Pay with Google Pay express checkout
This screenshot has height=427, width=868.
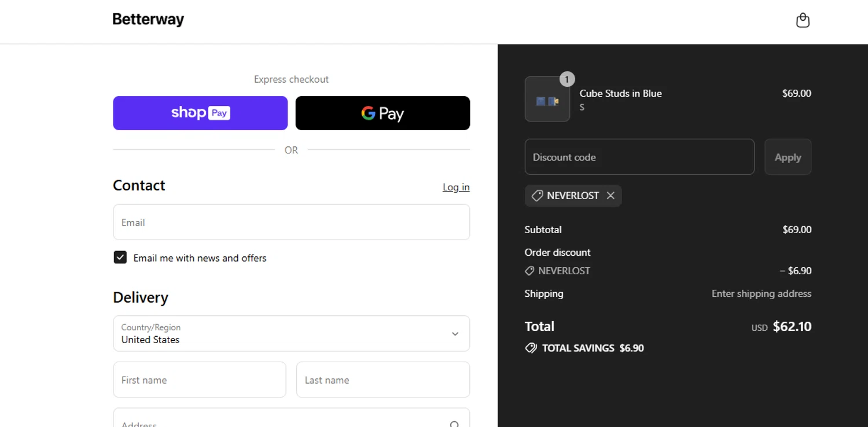pos(382,113)
